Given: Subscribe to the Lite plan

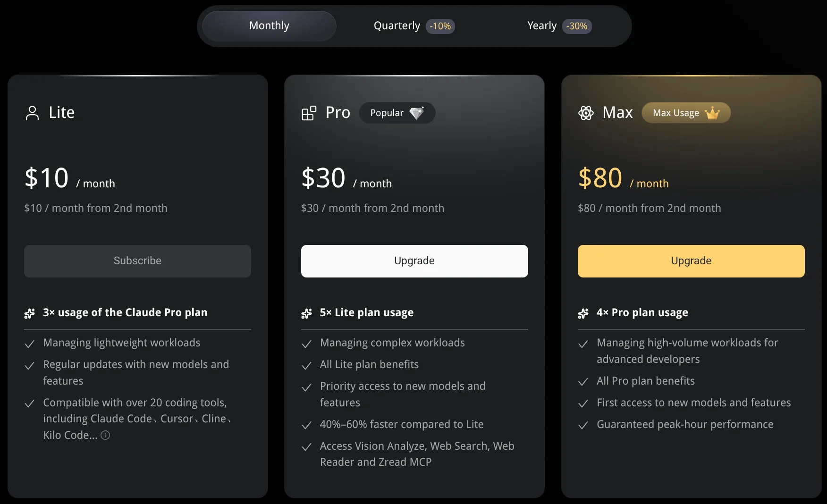Looking at the screenshot, I should point(137,261).
